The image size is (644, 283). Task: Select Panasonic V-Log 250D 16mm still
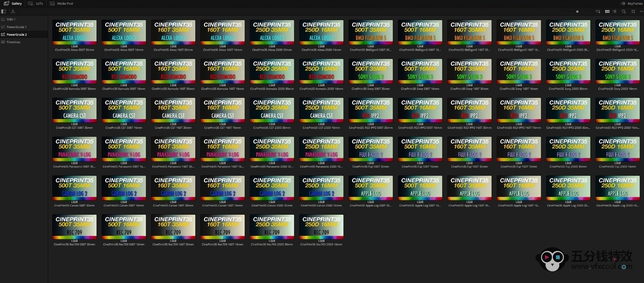[321, 150]
